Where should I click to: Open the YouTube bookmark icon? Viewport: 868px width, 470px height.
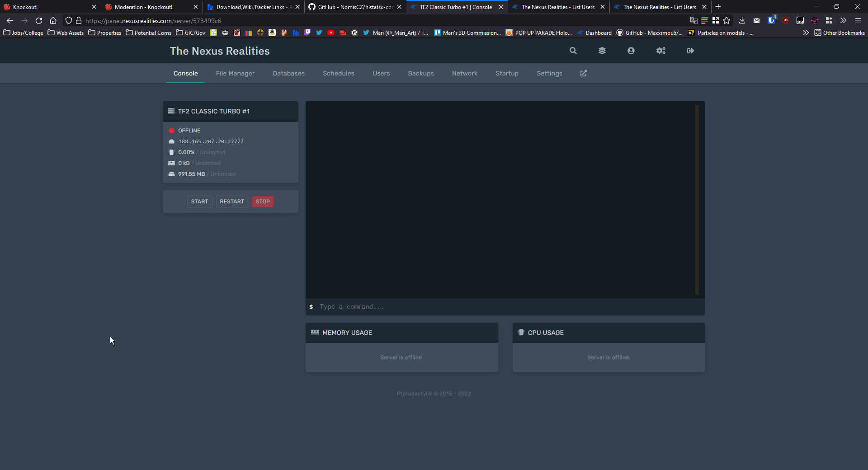331,33
